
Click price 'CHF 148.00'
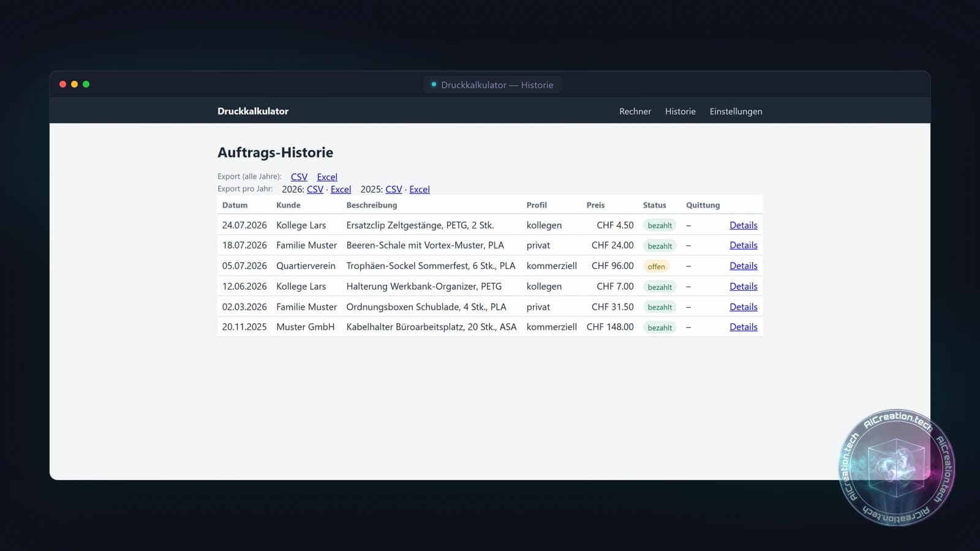pyautogui.click(x=610, y=327)
